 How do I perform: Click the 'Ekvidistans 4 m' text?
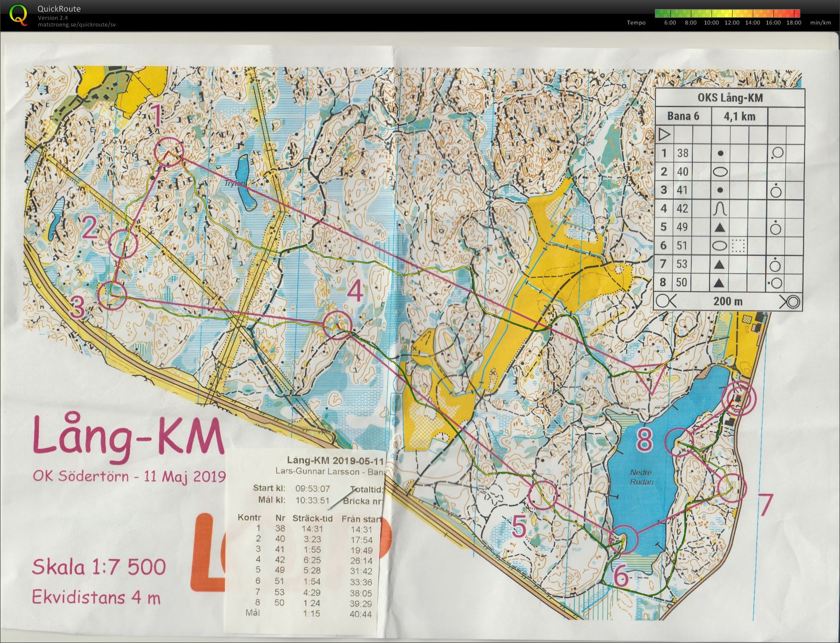(x=96, y=597)
